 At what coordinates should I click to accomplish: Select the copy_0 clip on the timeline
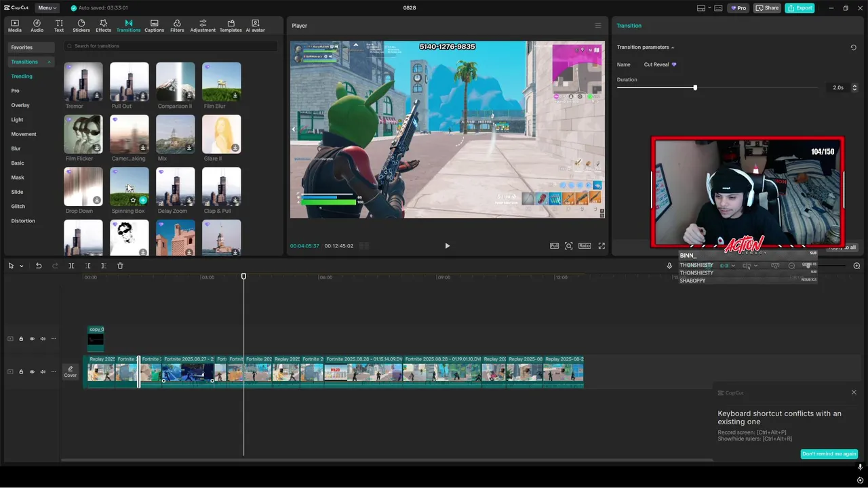[96, 338]
